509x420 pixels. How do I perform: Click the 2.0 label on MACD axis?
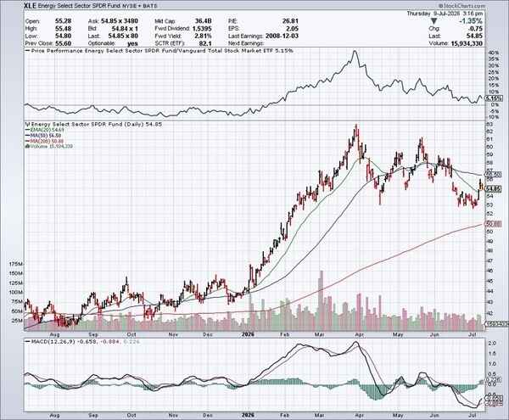click(492, 343)
